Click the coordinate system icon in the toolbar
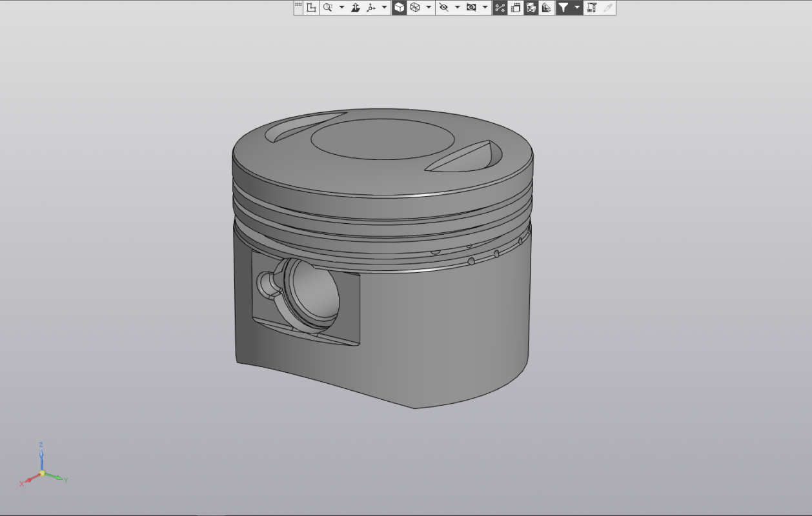 coord(311,8)
